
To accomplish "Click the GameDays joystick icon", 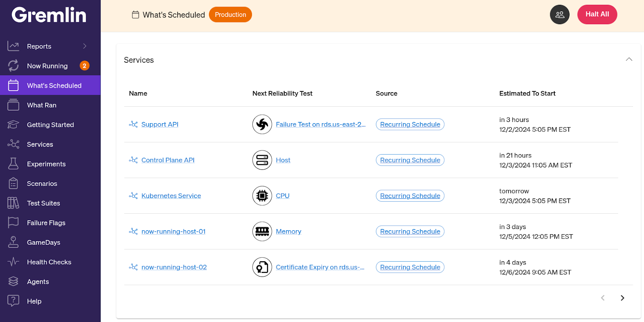I will point(13,242).
